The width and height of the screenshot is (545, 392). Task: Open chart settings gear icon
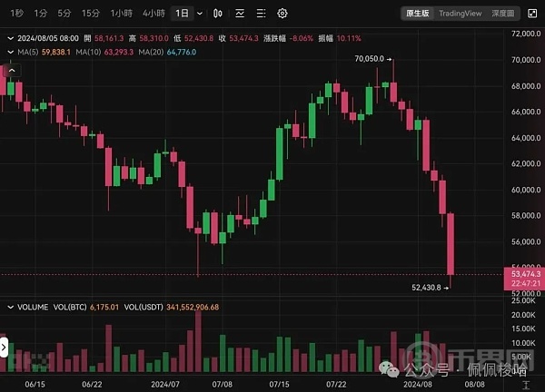(x=282, y=14)
